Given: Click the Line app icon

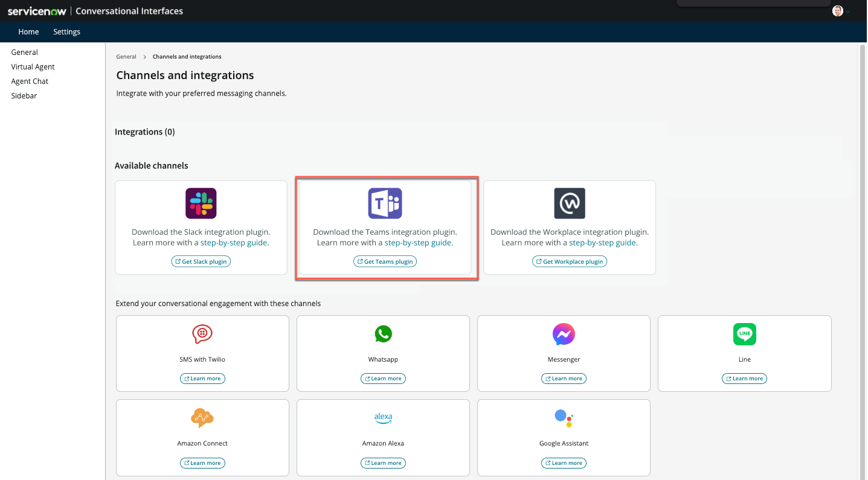Looking at the screenshot, I should (x=745, y=334).
